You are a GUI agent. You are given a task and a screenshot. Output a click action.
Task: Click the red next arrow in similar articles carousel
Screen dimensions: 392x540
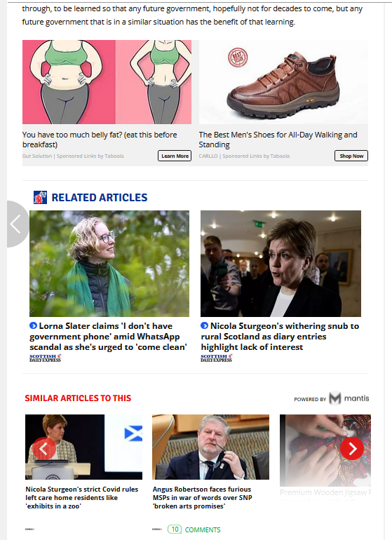point(352,448)
